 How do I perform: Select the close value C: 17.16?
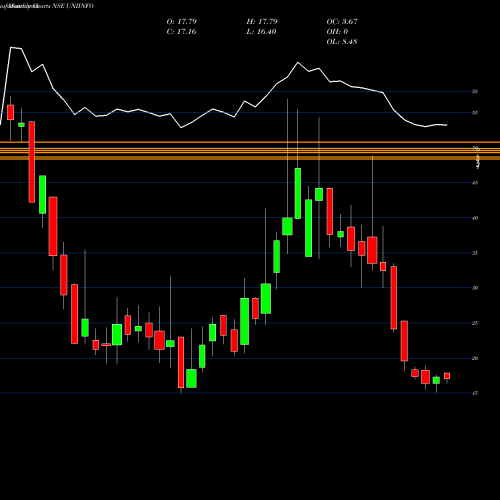pos(181,32)
